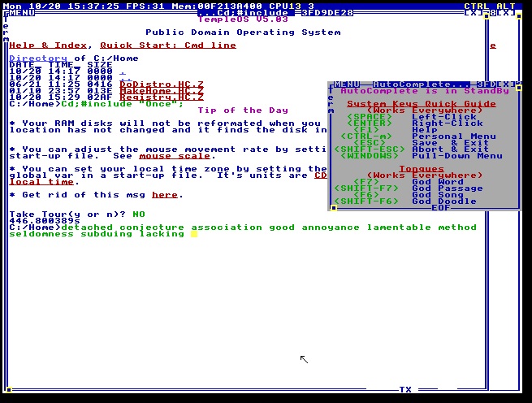Grab the AutoComplete window's horizontal scroll thumb
The height and width of the screenshot is (403, 532).
pyautogui.click(x=334, y=208)
